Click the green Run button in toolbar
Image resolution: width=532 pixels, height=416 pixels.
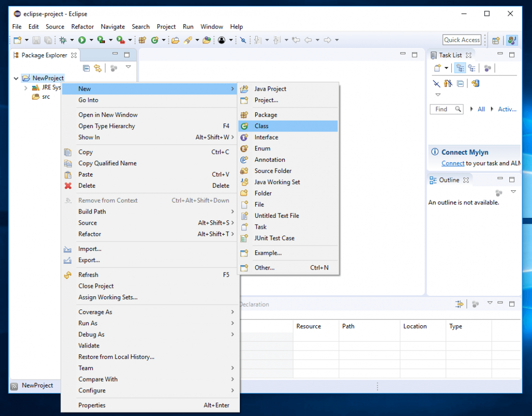pyautogui.click(x=82, y=40)
